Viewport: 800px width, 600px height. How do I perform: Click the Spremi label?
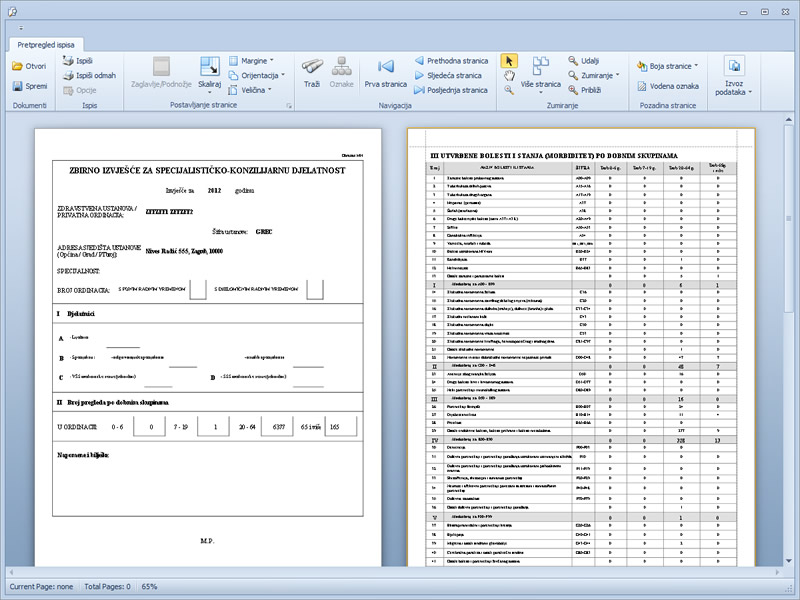[x=36, y=86]
